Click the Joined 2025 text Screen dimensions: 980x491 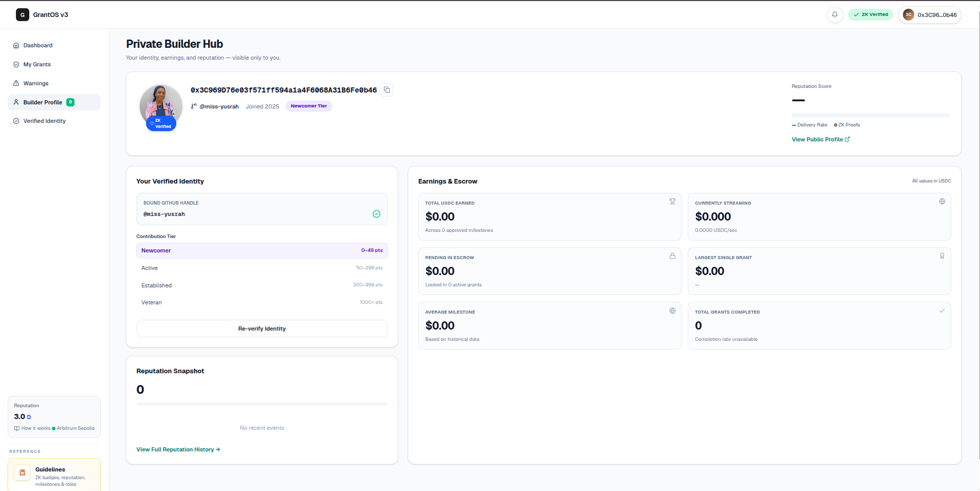pos(262,106)
